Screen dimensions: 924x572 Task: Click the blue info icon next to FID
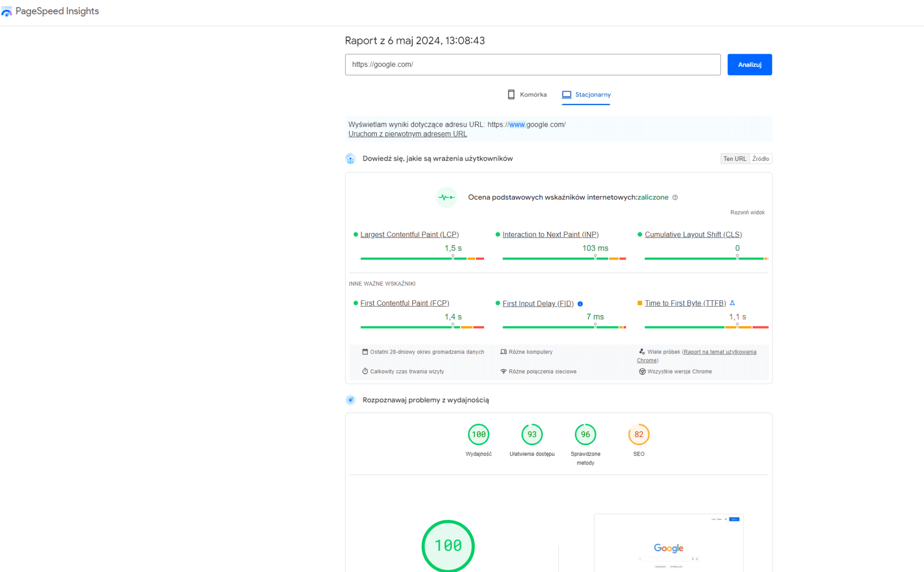point(580,304)
